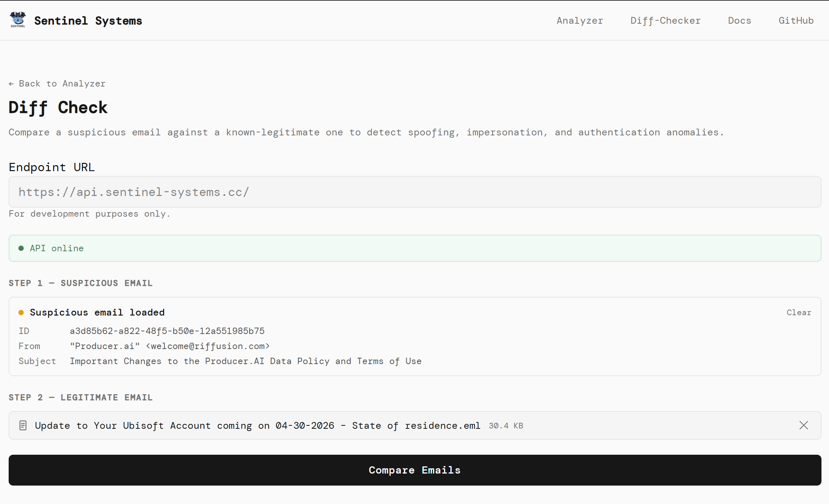Open the Docs nav item
The image size is (829, 504).
(739, 21)
